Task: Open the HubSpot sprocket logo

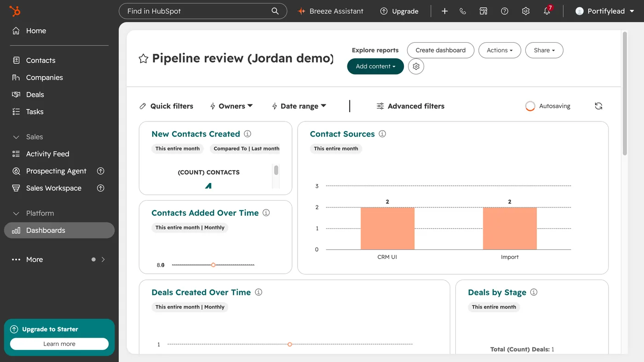Action: (x=15, y=11)
